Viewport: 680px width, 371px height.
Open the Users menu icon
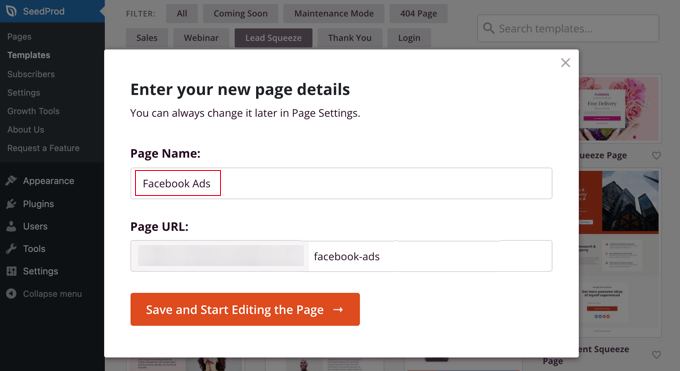tap(11, 226)
